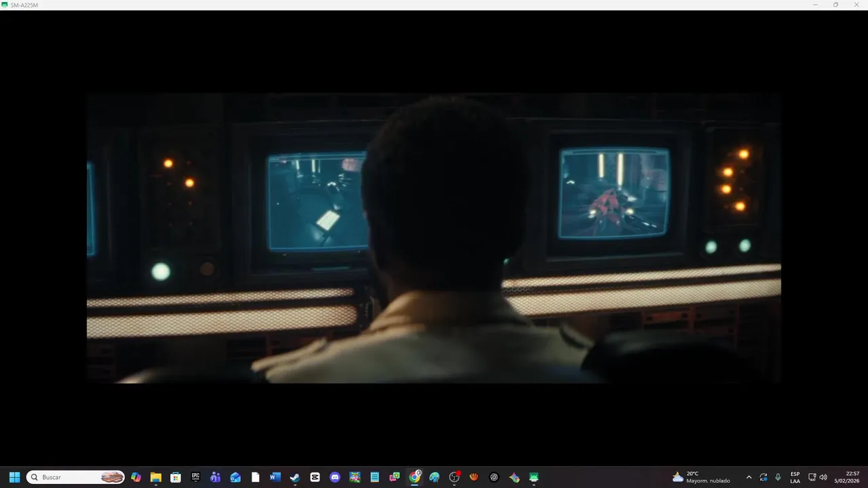Launch Microsoft Word
Screen dimensions: 868x488
point(275,477)
